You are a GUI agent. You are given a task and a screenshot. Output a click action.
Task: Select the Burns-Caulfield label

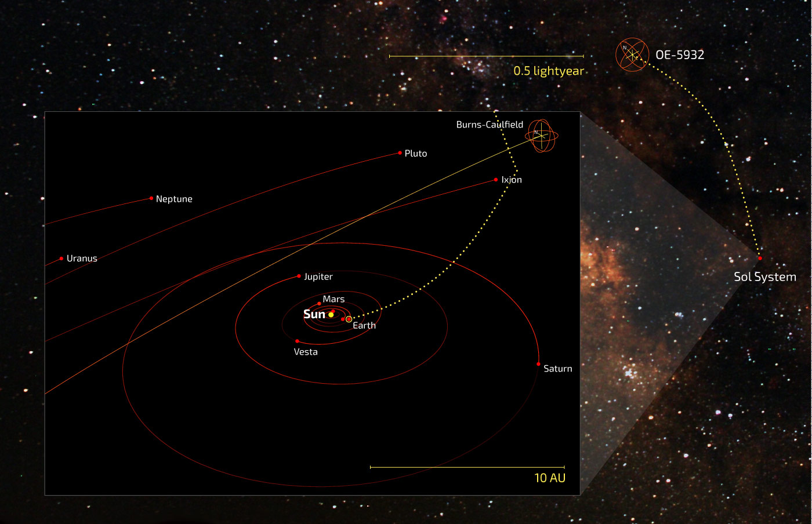(490, 125)
